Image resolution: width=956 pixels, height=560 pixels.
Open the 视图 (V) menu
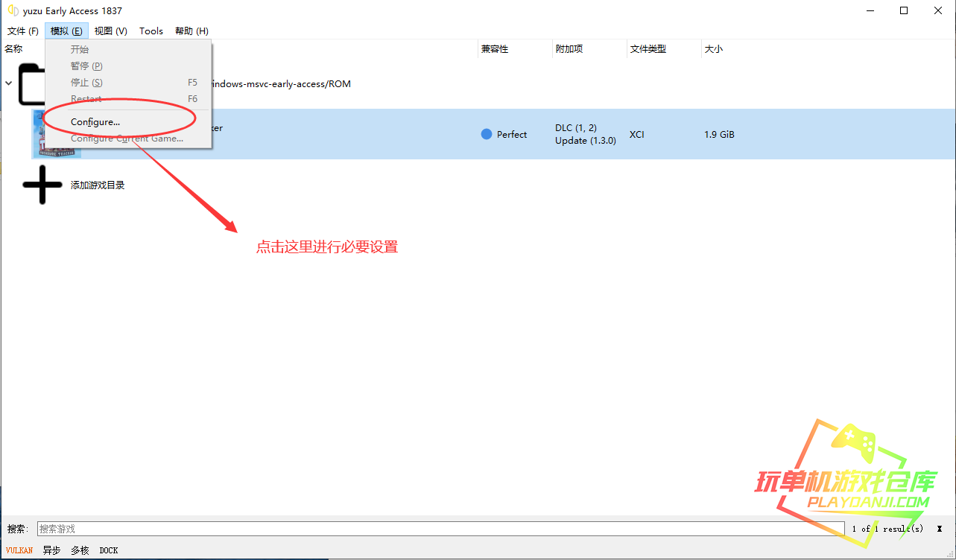110,31
